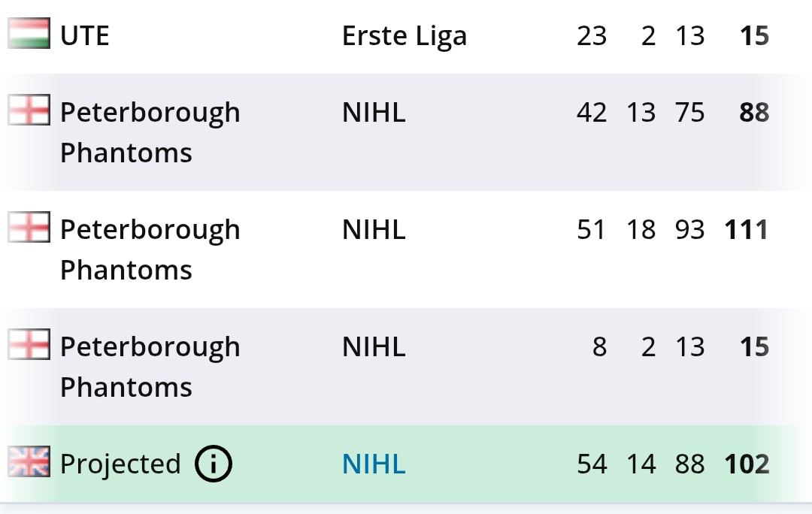Open Peterborough Phantoms with 8 games played

(150, 367)
